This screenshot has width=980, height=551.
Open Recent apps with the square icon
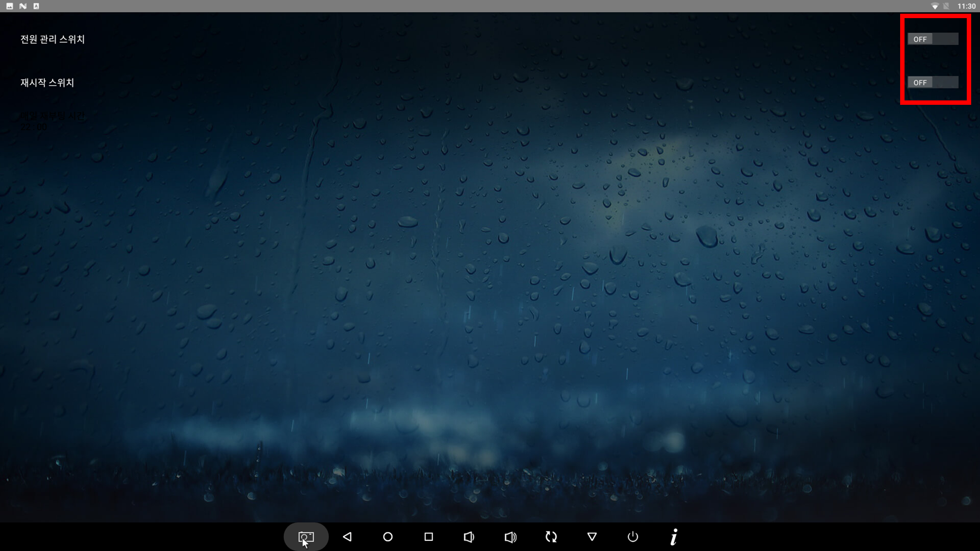click(429, 537)
